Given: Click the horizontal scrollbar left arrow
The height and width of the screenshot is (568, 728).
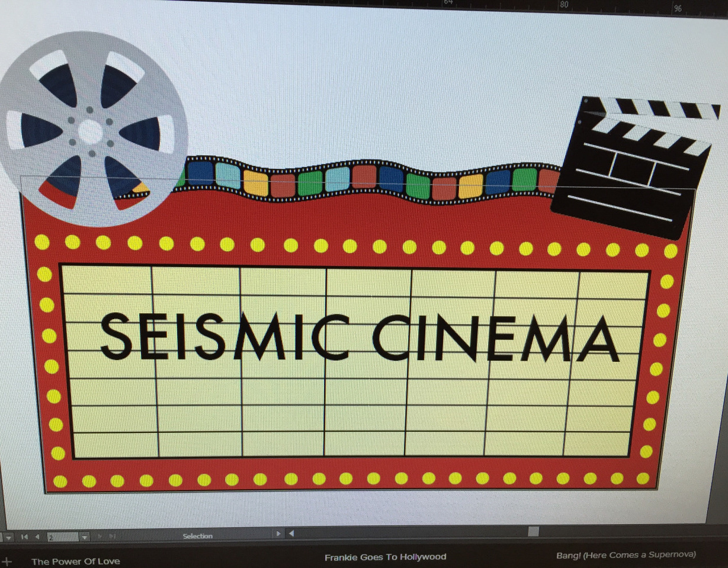Looking at the screenshot, I should click(x=291, y=534).
